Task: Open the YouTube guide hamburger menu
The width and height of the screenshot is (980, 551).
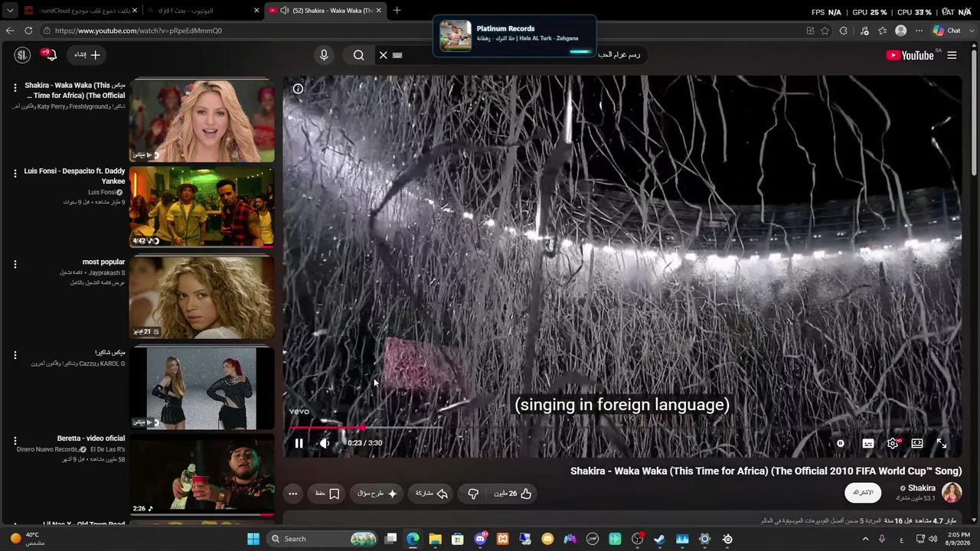Action: tap(952, 55)
